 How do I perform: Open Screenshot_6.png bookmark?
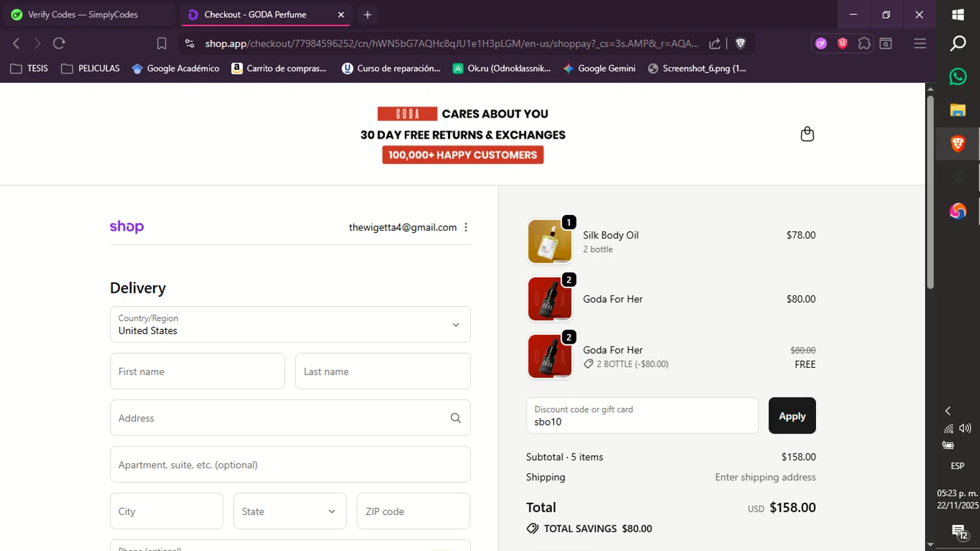[x=696, y=68]
